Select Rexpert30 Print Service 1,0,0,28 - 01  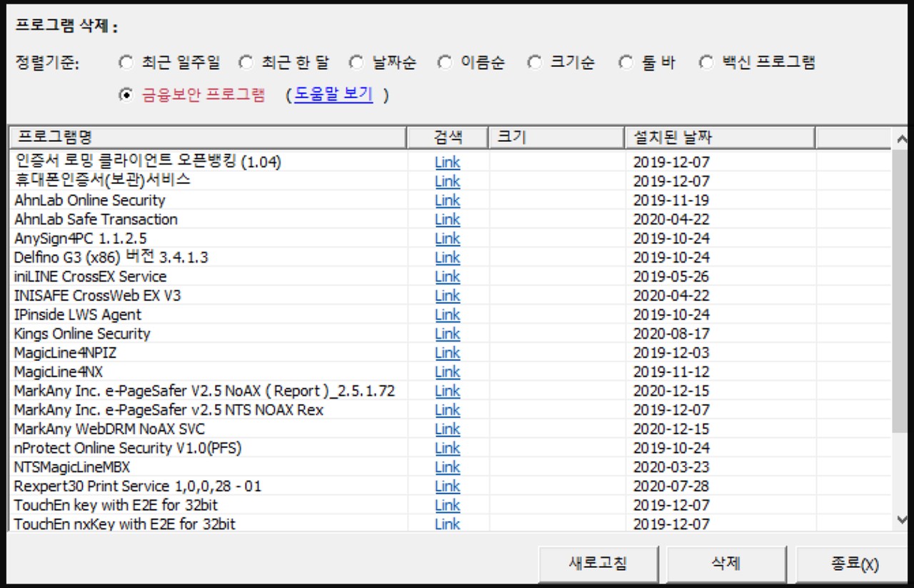coord(138,486)
